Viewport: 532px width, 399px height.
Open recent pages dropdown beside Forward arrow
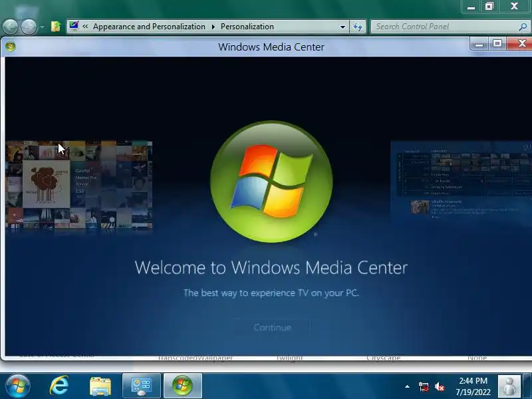[x=42, y=27]
